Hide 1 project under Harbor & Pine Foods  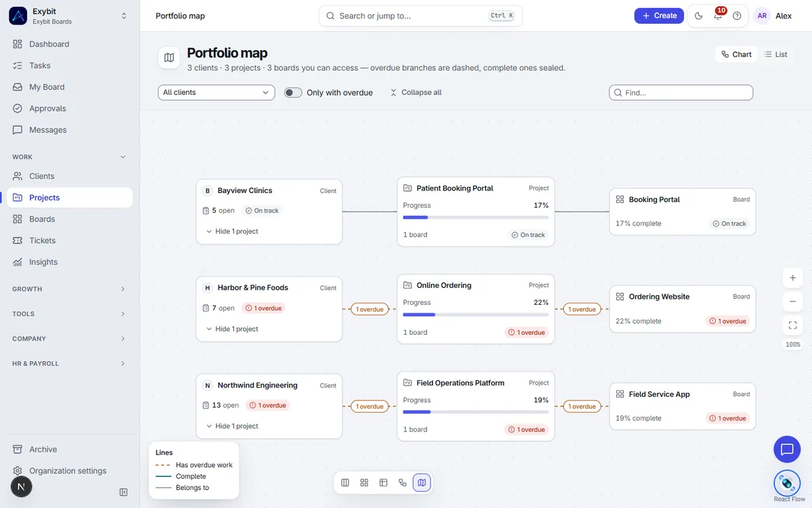coord(232,329)
